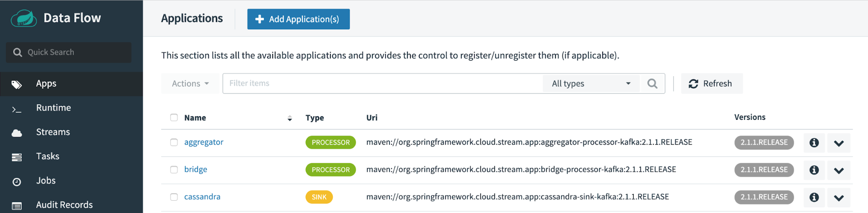
Task: Click the Runtime terminal prompt icon
Action: [17, 109]
